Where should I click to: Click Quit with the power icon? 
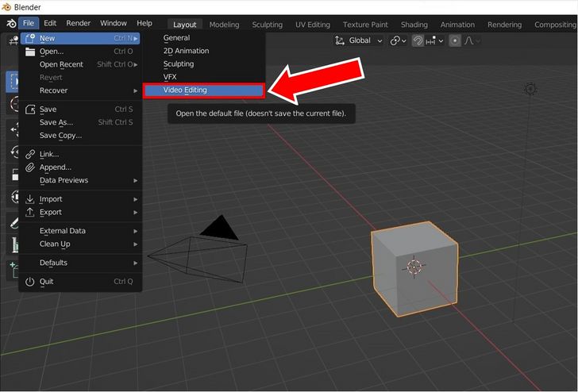click(x=80, y=282)
